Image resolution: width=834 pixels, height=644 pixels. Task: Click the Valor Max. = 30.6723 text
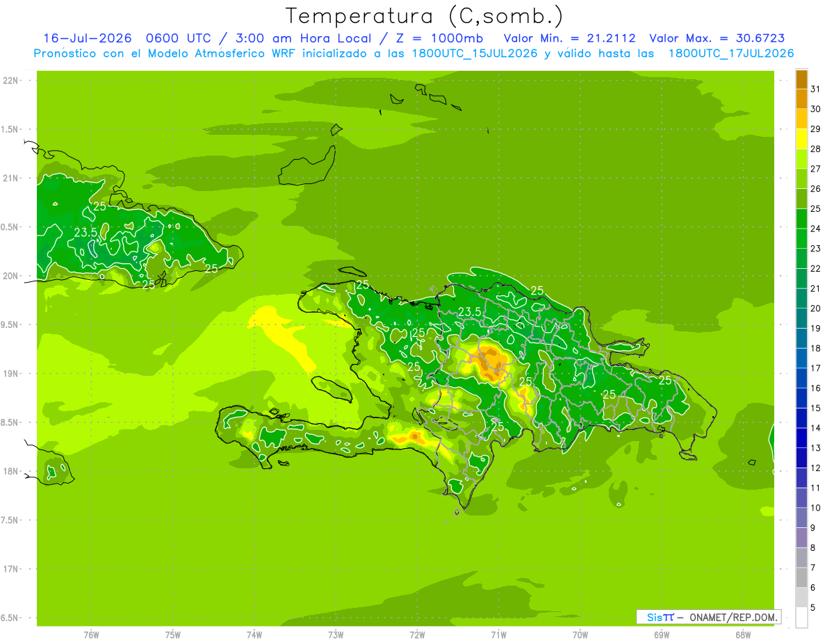[x=718, y=38]
